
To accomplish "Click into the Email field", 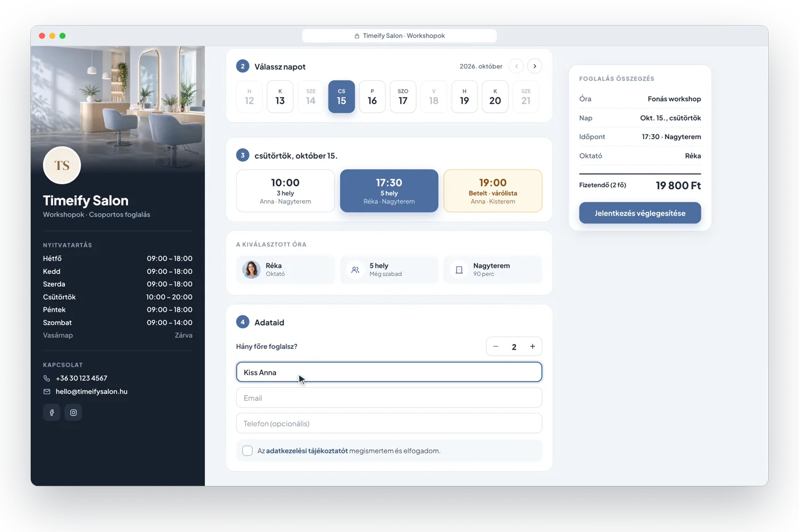I will [x=389, y=397].
